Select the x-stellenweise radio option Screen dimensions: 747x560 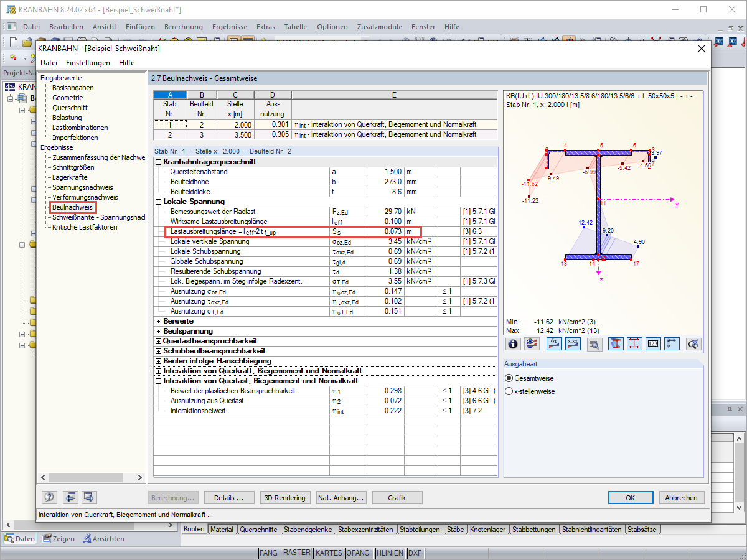click(x=509, y=391)
